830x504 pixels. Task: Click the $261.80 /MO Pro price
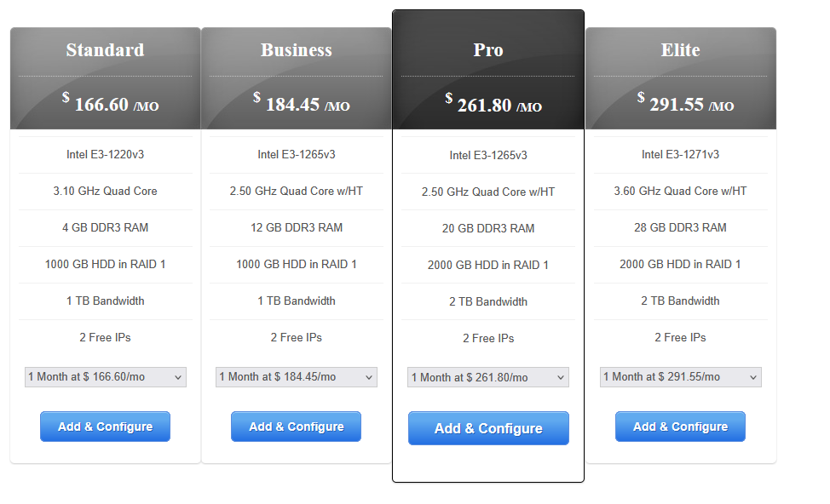tap(493, 105)
